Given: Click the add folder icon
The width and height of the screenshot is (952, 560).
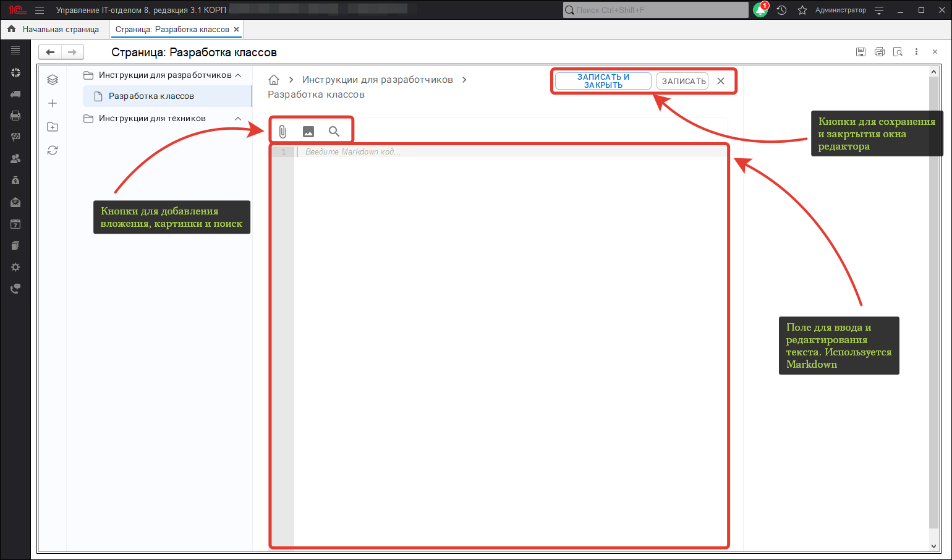Looking at the screenshot, I should pos(53,127).
